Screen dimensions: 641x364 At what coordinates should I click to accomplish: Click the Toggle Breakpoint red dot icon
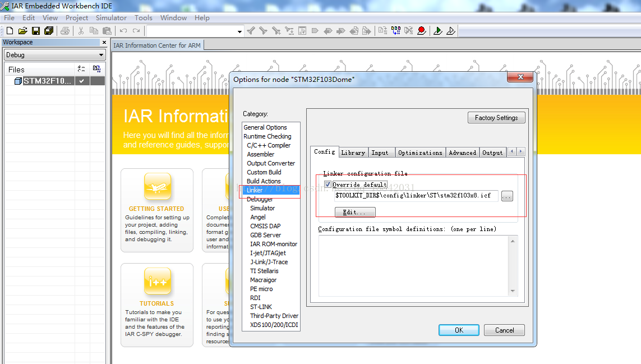[421, 31]
